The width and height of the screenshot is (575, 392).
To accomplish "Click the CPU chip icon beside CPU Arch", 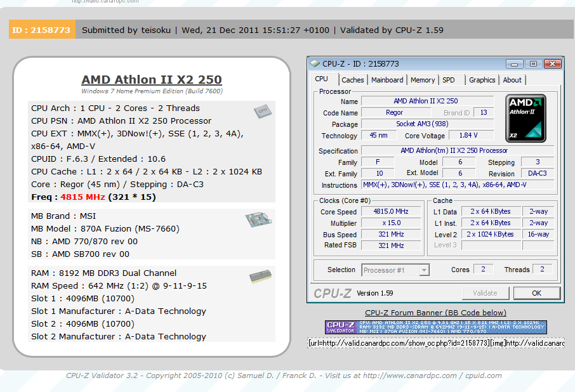I will click(x=263, y=111).
